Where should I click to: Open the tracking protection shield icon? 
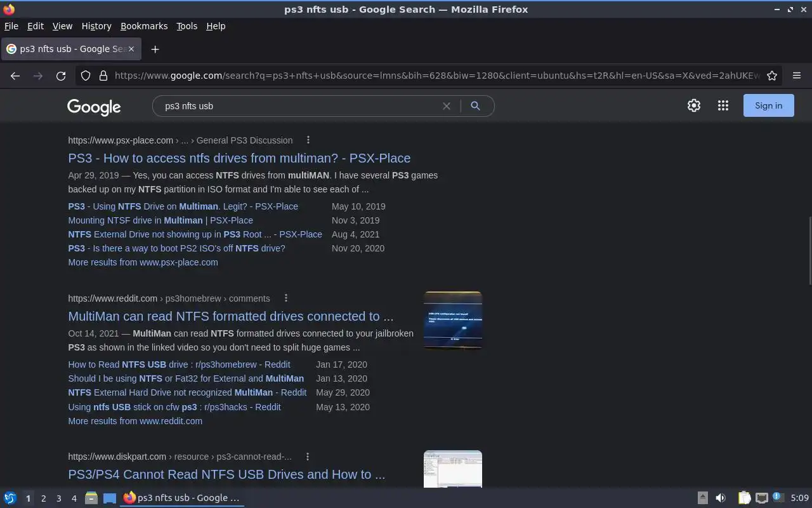coord(86,76)
